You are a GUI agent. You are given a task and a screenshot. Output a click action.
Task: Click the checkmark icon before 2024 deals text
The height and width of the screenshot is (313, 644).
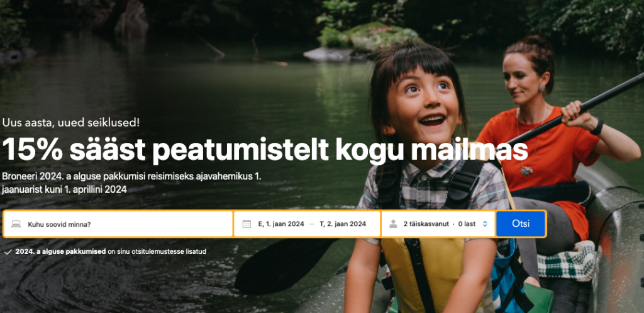tap(8, 252)
